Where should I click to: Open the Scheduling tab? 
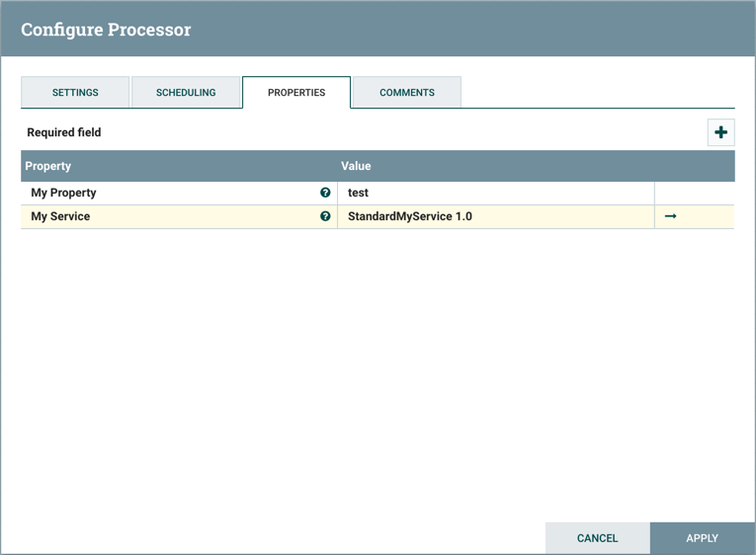186,92
